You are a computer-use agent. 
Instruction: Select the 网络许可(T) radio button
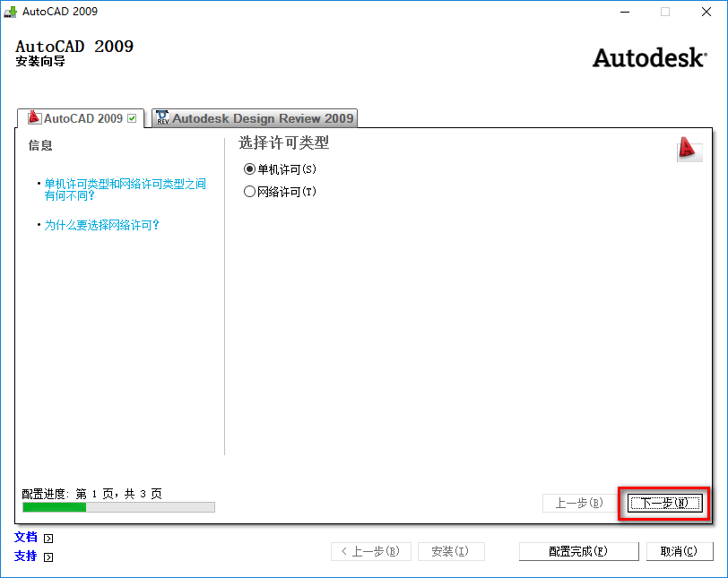250,189
